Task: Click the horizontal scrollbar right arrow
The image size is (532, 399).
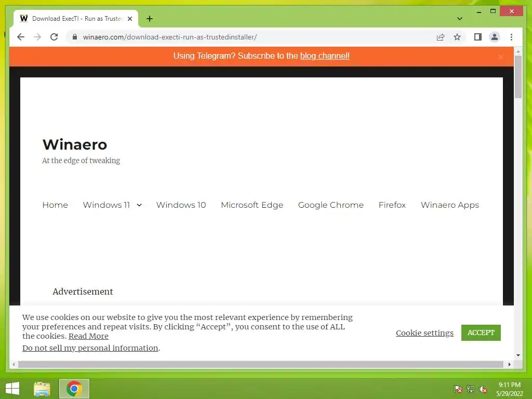Action: click(510, 364)
